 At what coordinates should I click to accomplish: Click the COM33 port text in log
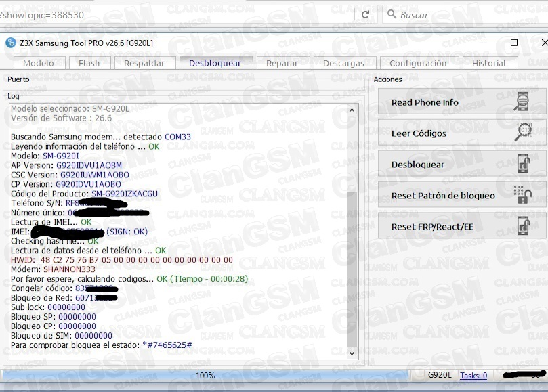(x=177, y=137)
